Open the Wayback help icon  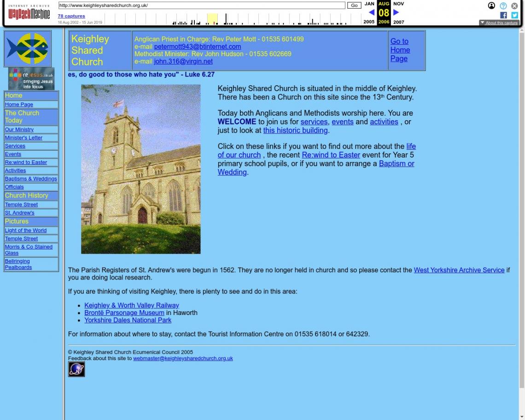(503, 6)
